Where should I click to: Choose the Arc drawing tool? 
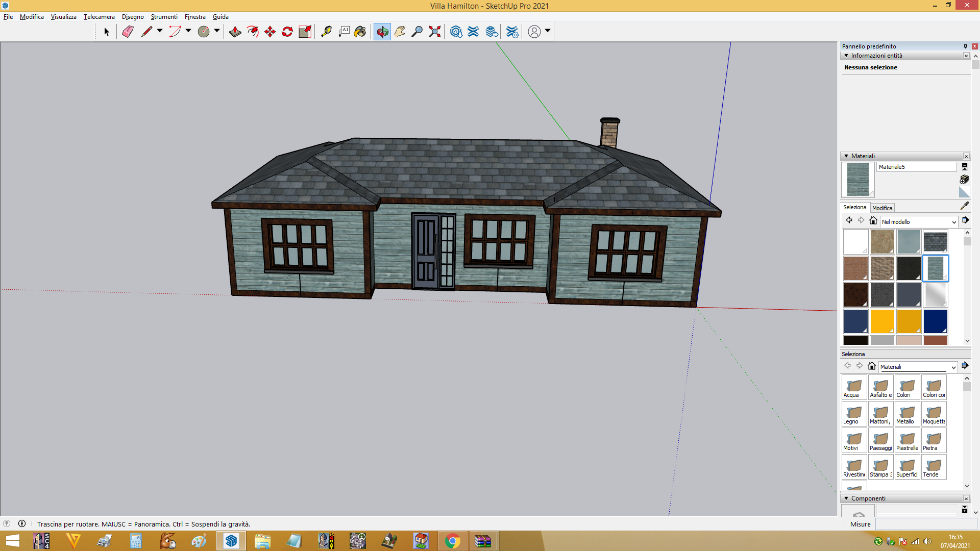[x=175, y=32]
